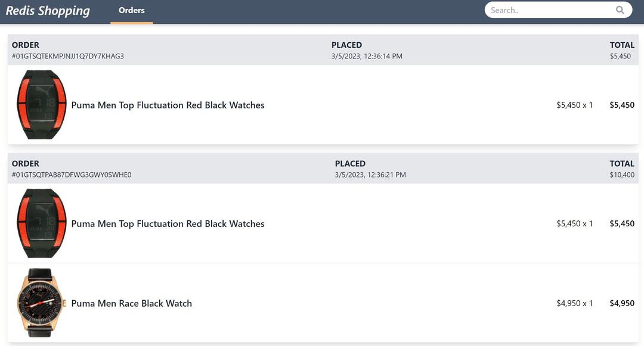644x346 pixels.
Task: Click first order's $5,450 header total
Action: coord(620,57)
